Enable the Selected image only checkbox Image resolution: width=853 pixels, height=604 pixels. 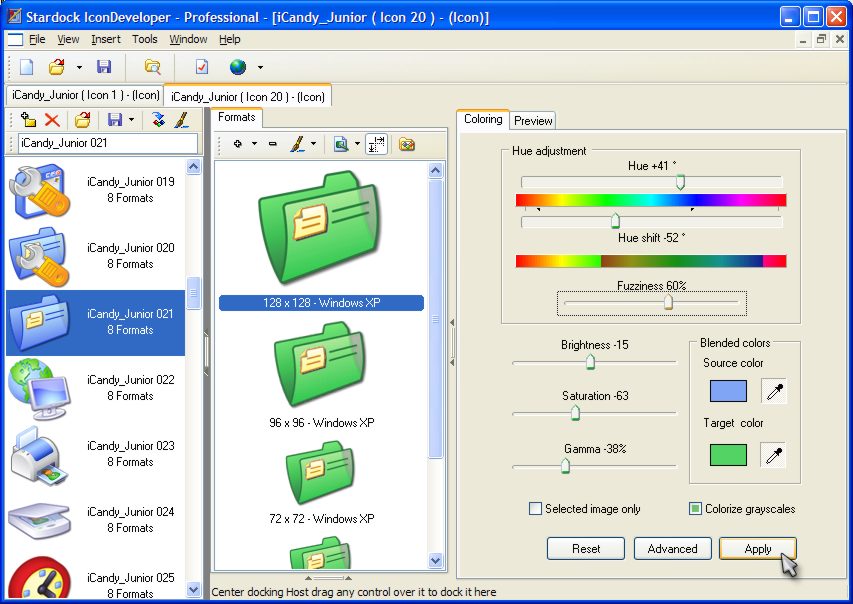tap(537, 509)
